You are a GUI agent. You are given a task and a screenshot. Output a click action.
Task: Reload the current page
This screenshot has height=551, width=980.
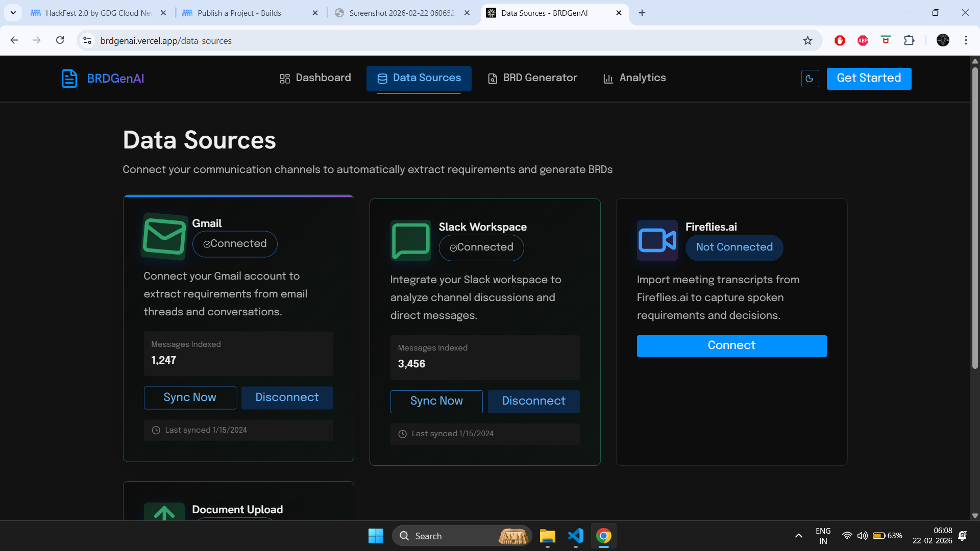[60, 40]
